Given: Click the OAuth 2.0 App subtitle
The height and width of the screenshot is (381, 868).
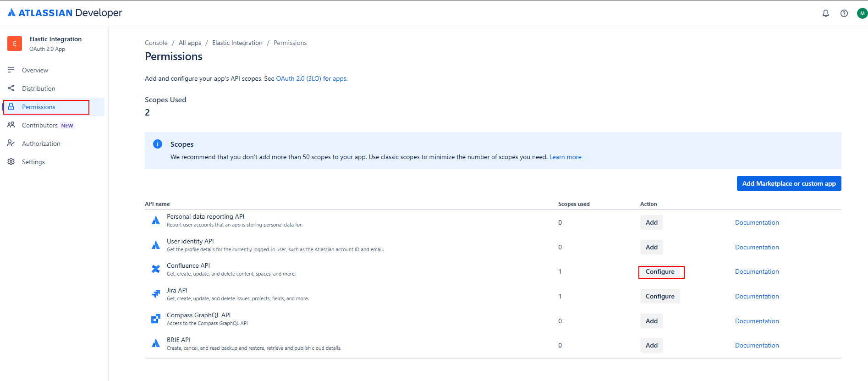Looking at the screenshot, I should [x=47, y=49].
